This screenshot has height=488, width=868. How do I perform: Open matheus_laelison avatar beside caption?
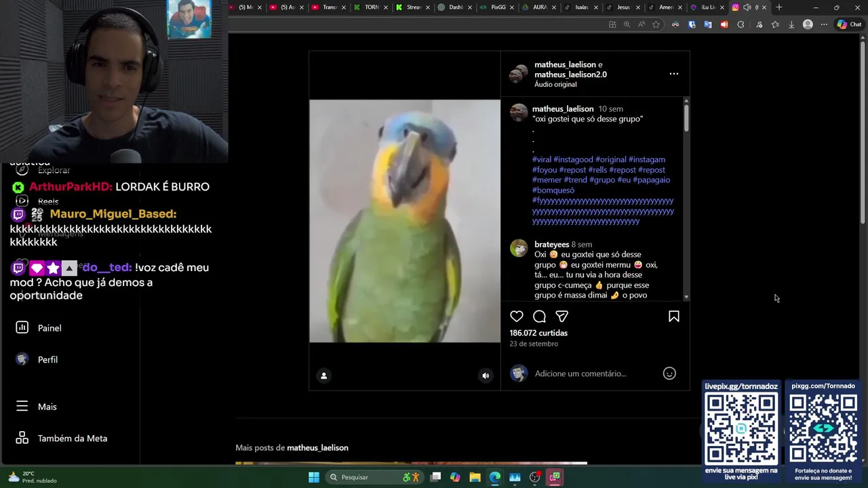tap(519, 113)
